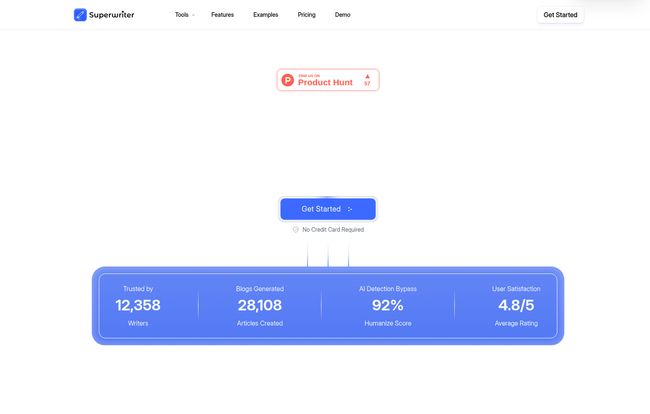Select the 12,358 Writers statistic
The height and width of the screenshot is (414, 650).
(138, 305)
